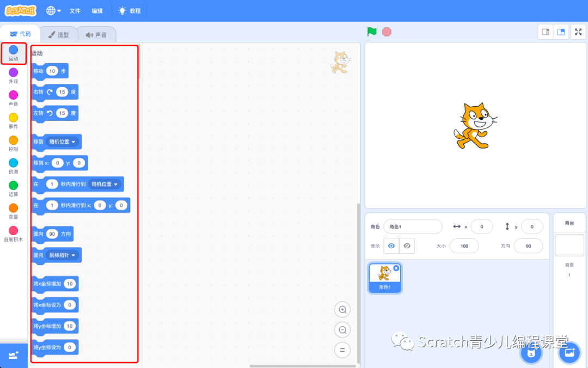Select the 声音 sound category
The height and width of the screenshot is (368, 588).
point(13,99)
